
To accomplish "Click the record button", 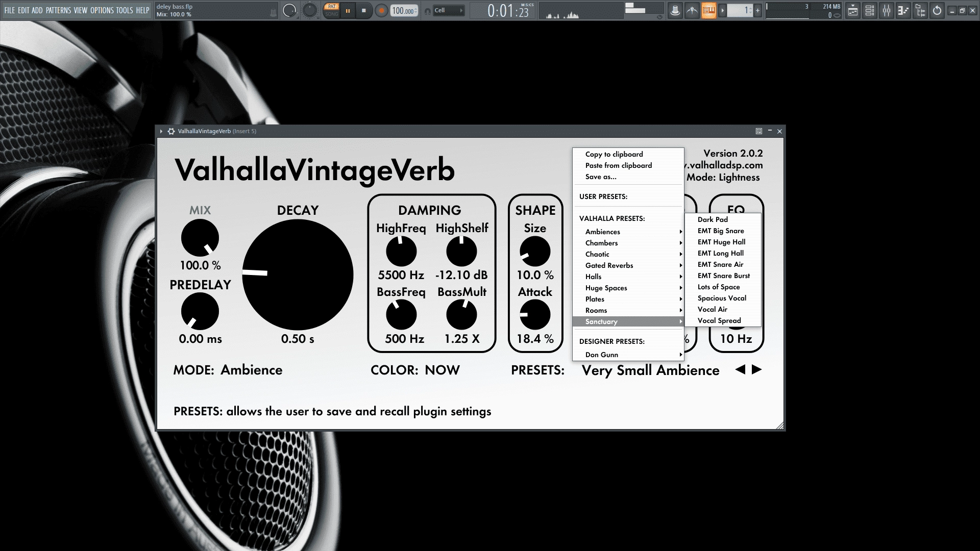I will [x=381, y=11].
